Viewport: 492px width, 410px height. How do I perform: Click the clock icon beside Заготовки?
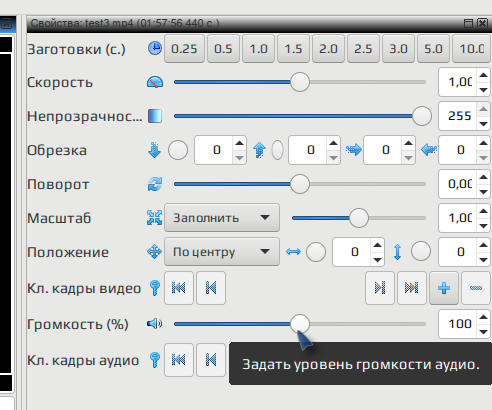tap(155, 49)
